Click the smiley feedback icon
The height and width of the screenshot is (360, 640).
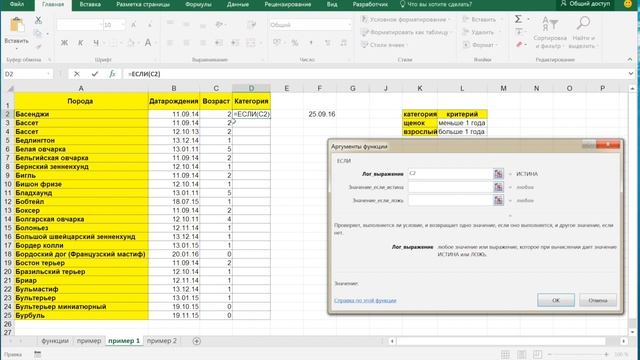coord(628,4)
